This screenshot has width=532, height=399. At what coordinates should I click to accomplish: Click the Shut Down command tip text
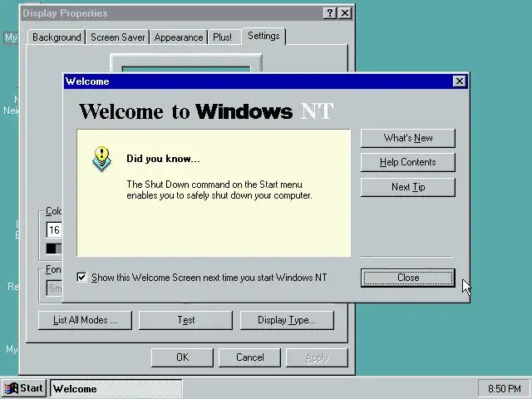coord(219,190)
